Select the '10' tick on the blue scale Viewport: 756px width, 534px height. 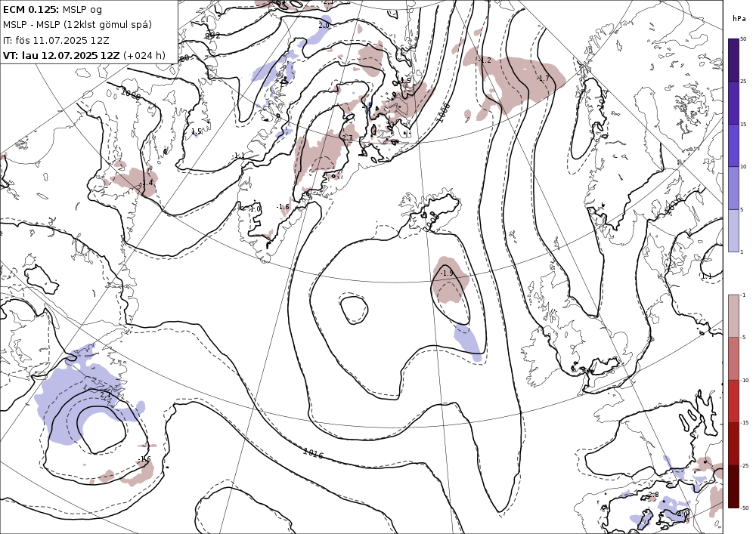tap(743, 167)
